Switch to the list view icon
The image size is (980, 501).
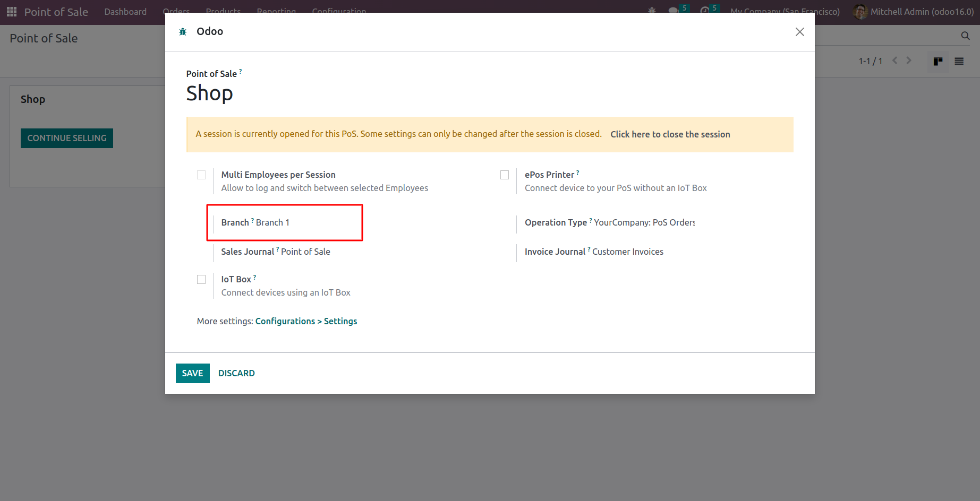point(959,61)
